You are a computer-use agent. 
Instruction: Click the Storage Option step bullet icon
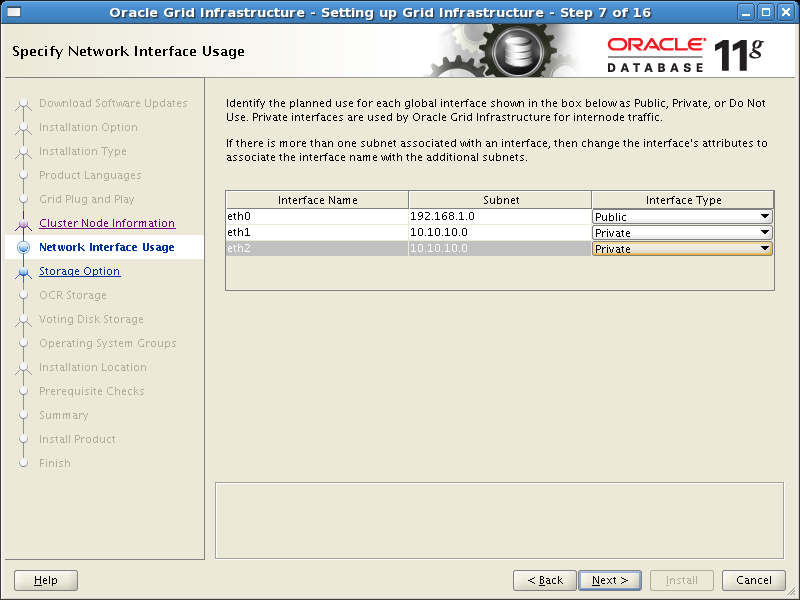pyautogui.click(x=23, y=271)
